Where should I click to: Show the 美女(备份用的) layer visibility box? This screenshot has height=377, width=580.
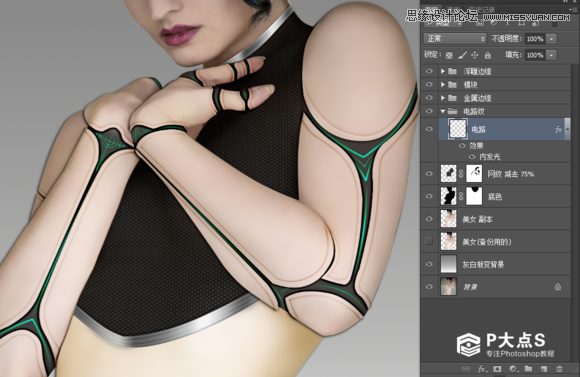[429, 241]
